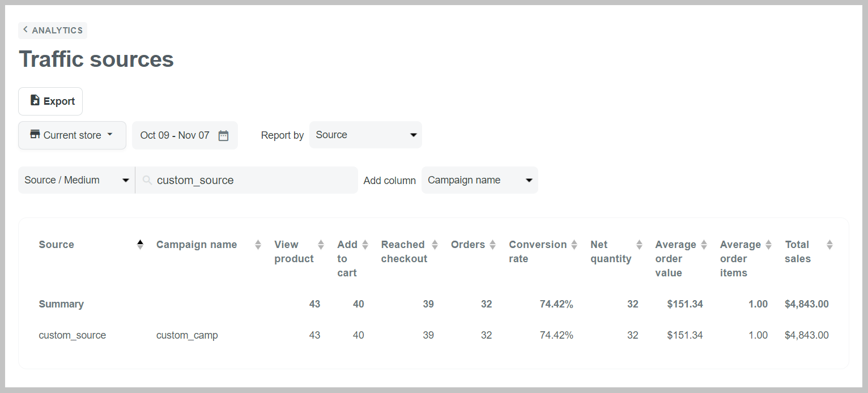The image size is (868, 393).
Task: Click the custom_source search field
Action: (246, 180)
